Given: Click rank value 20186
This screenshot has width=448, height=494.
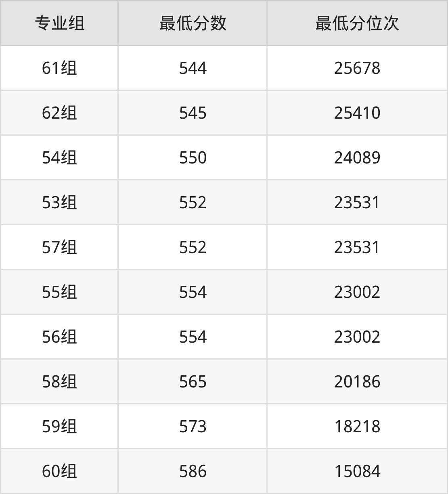Looking at the screenshot, I should (x=357, y=381).
